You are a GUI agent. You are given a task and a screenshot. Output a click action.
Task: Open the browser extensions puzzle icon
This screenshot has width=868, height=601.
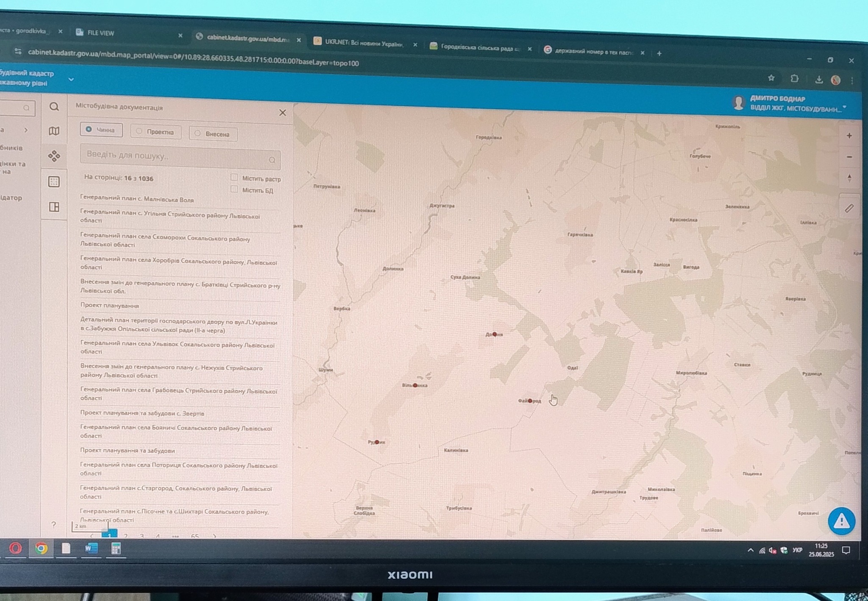(795, 79)
